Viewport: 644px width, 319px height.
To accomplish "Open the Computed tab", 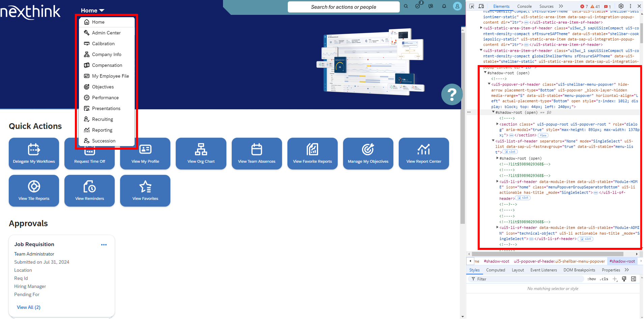I will [496, 270].
